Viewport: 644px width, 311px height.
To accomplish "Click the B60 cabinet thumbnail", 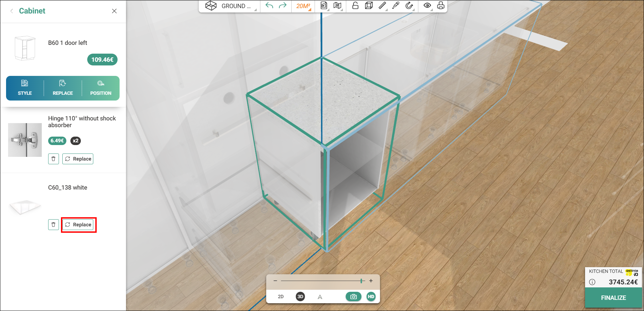I will 25,48.
